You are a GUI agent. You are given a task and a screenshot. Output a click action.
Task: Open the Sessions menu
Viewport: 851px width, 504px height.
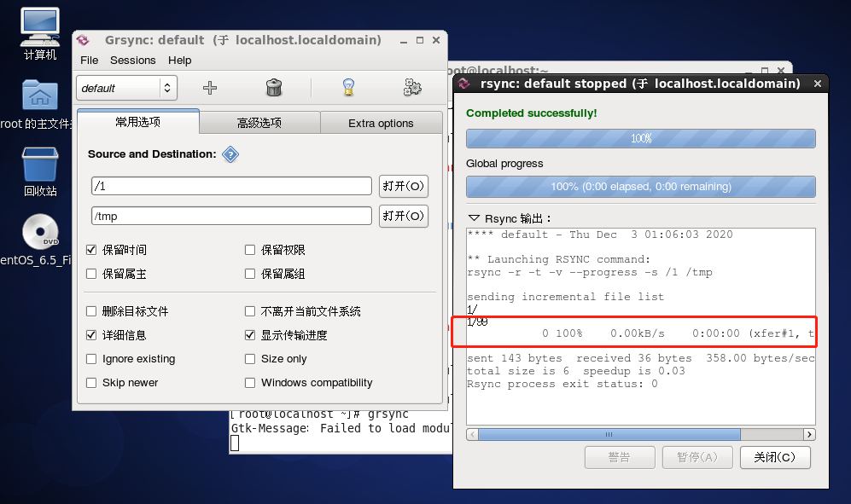pyautogui.click(x=133, y=61)
